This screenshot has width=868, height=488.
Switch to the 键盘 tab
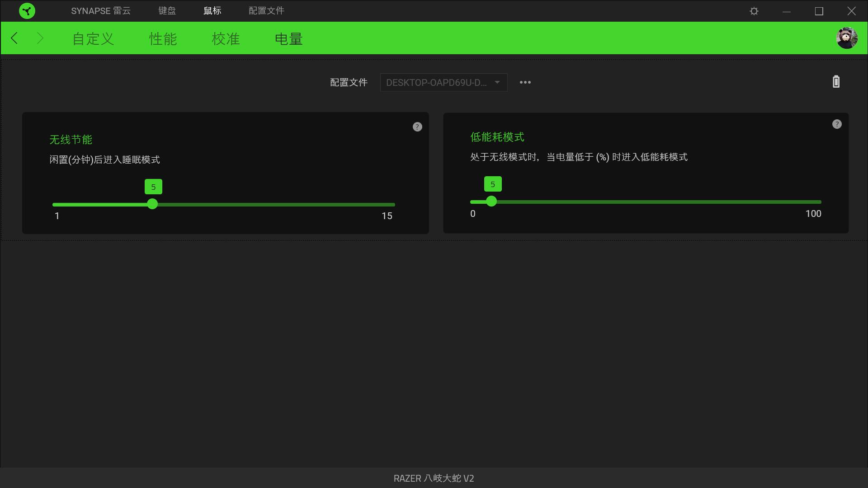[x=166, y=10]
